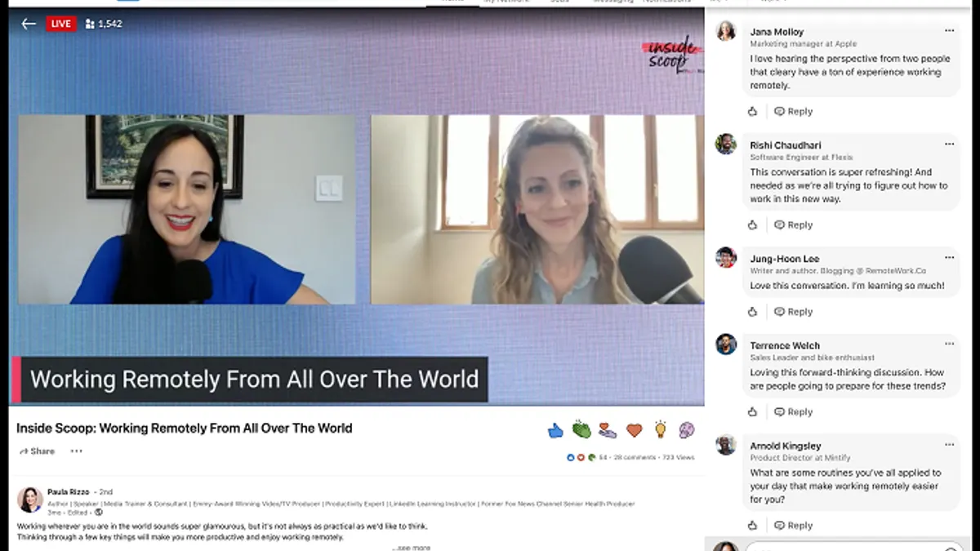Click the 1,542 viewers count icon
Screen dimensions: 980x551
coord(90,24)
